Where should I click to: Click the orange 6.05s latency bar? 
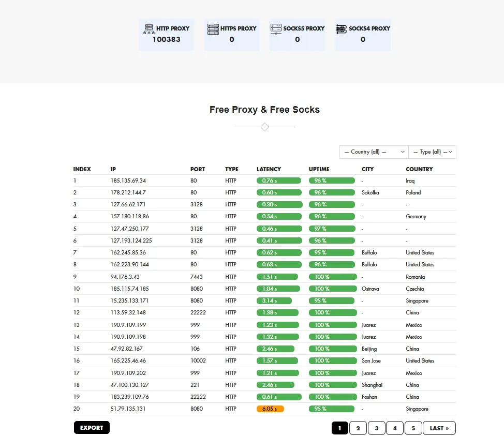tap(270, 409)
